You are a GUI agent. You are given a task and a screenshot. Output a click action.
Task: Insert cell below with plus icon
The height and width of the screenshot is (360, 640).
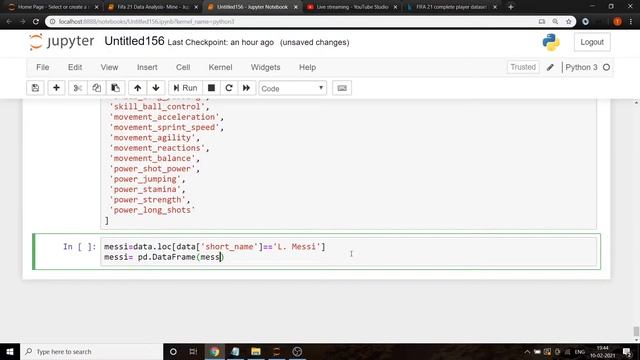point(56,88)
